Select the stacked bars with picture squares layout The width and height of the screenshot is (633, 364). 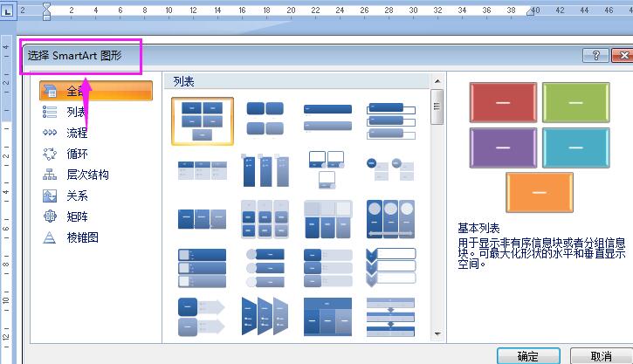coord(203,268)
